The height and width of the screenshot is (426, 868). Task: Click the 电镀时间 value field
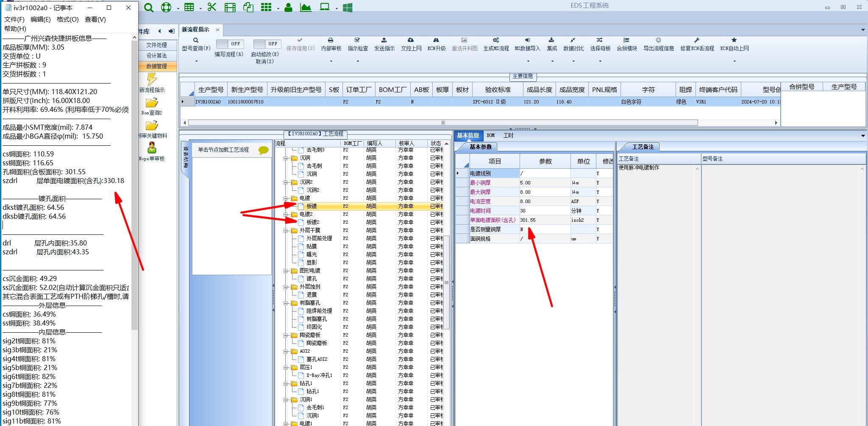tap(545, 211)
